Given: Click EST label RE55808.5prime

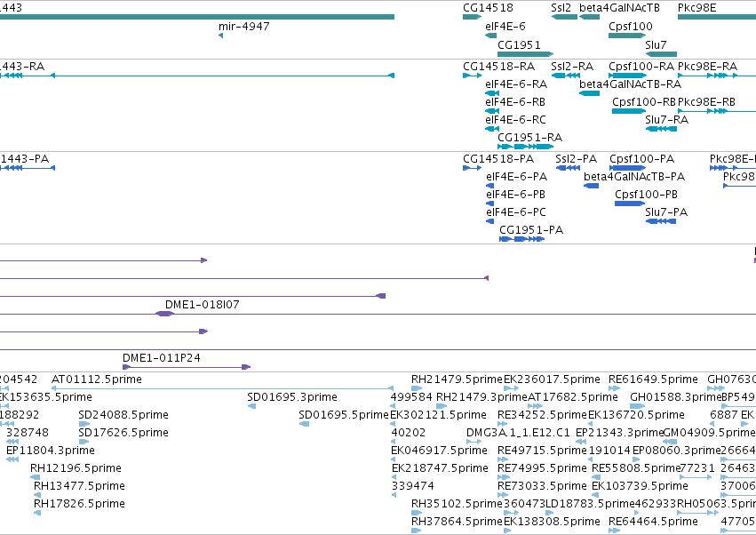Looking at the screenshot, I should coord(636,468).
